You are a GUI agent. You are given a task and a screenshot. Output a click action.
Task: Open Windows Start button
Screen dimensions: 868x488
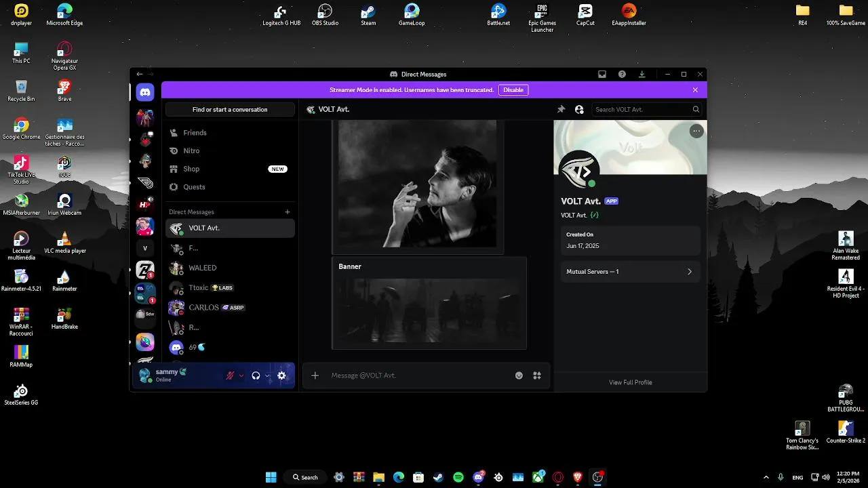click(271, 477)
